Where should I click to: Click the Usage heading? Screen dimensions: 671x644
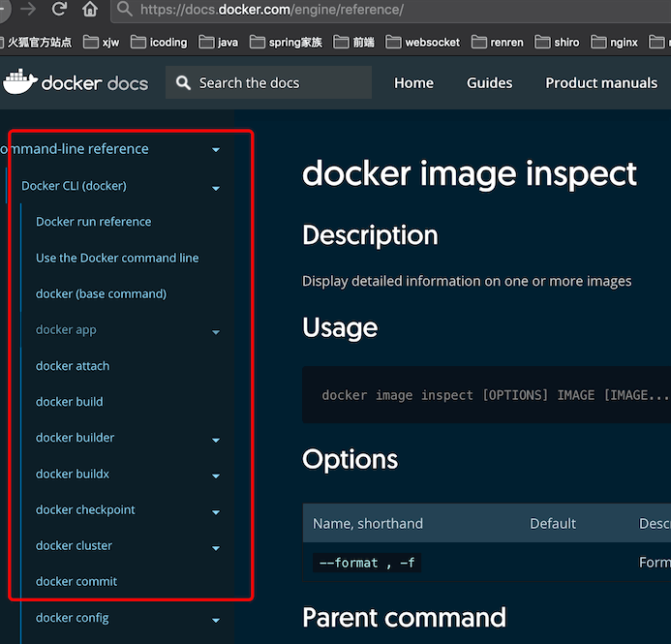pos(340,327)
